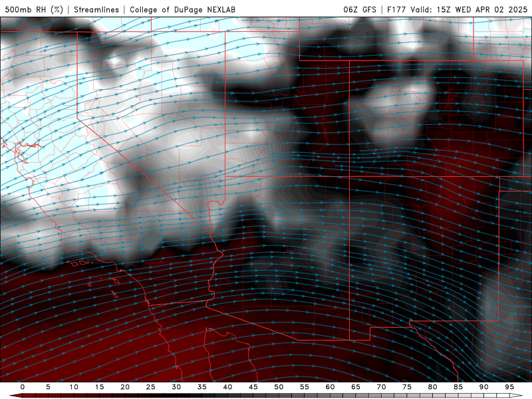
Task: Click the "40" label on the legend
Action: [x=227, y=387]
